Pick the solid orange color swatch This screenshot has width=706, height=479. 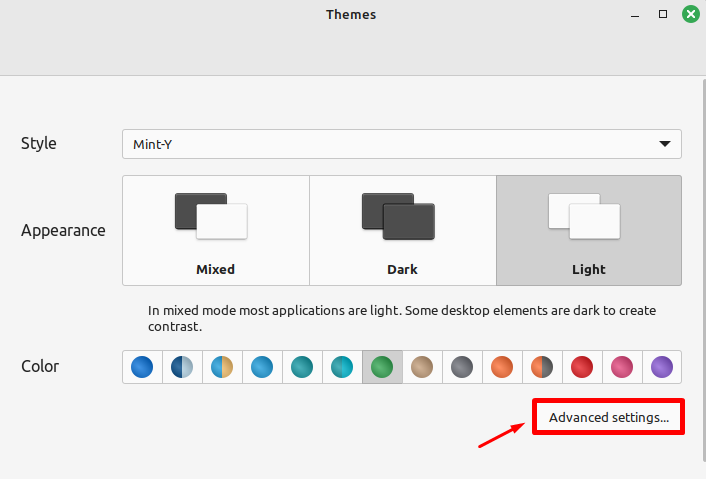pyautogui.click(x=502, y=367)
